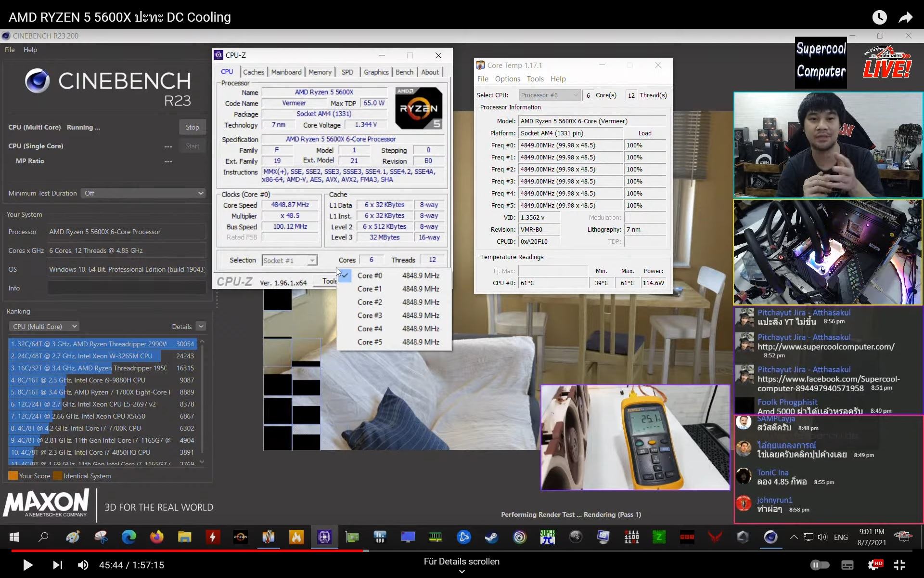Seek on the red video progress bar
This screenshot has height=578, width=924.
coord(192,550)
